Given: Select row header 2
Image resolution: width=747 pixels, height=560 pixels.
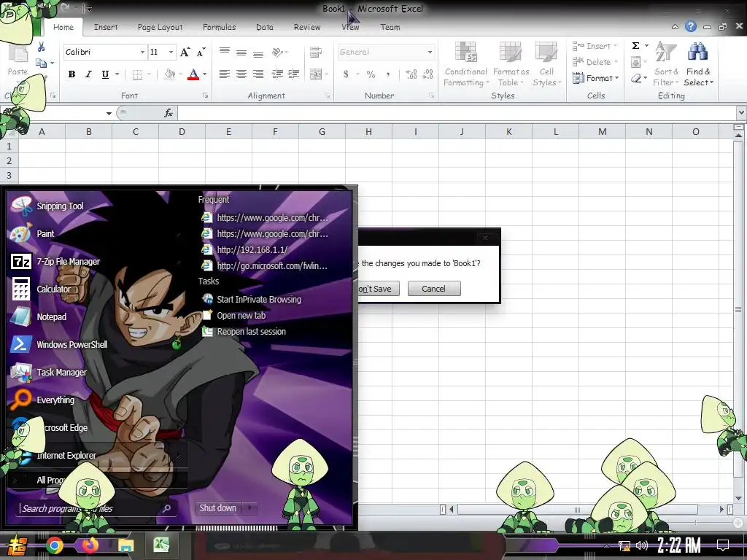Looking at the screenshot, I should [9, 160].
